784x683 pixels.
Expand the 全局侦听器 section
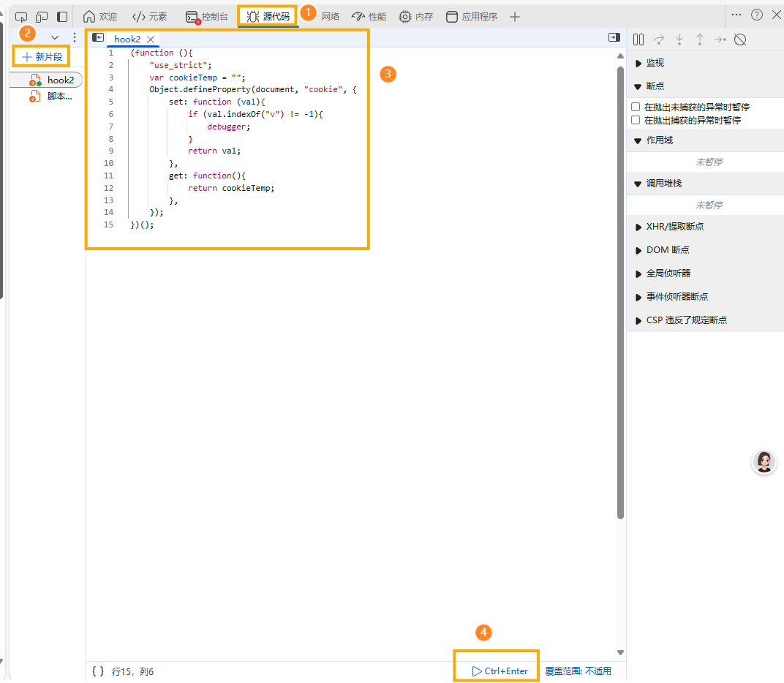pyautogui.click(x=705, y=273)
